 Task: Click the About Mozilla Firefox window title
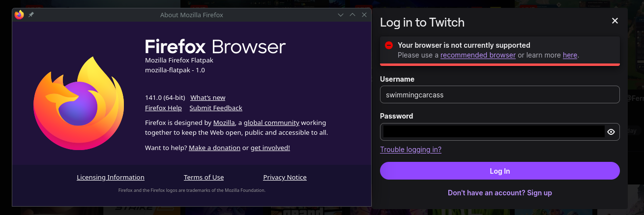tap(192, 15)
